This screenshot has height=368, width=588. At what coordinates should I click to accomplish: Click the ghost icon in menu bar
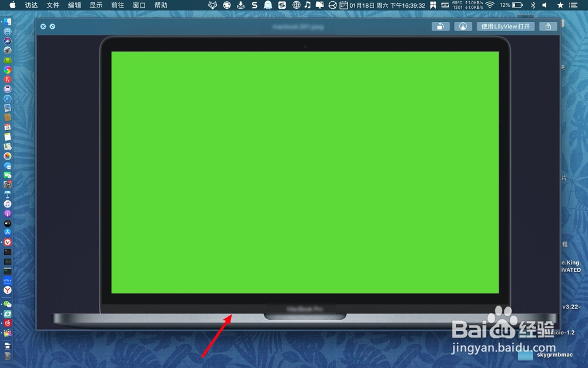268,5
